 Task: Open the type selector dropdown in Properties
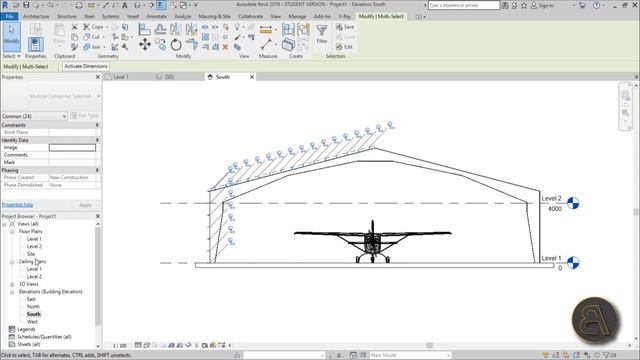pyautogui.click(x=98, y=96)
